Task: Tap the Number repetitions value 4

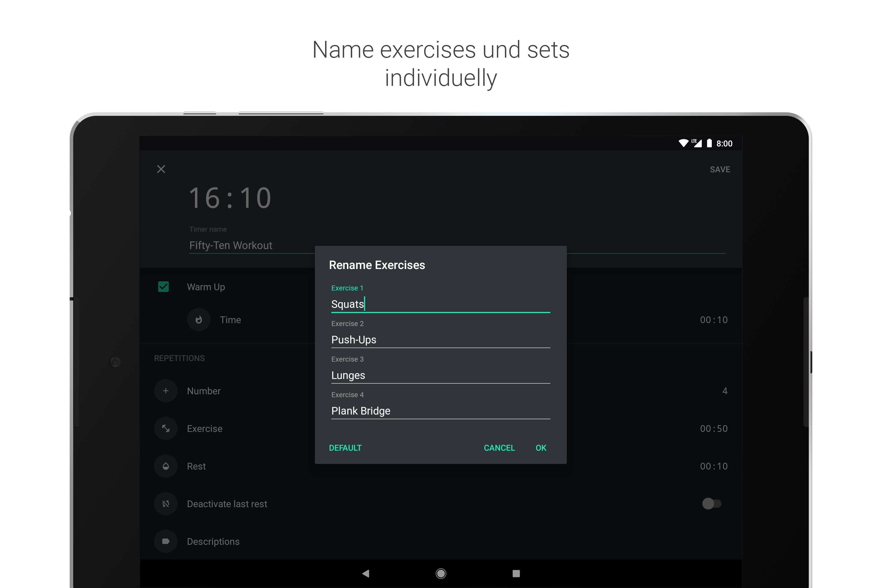Action: tap(724, 391)
